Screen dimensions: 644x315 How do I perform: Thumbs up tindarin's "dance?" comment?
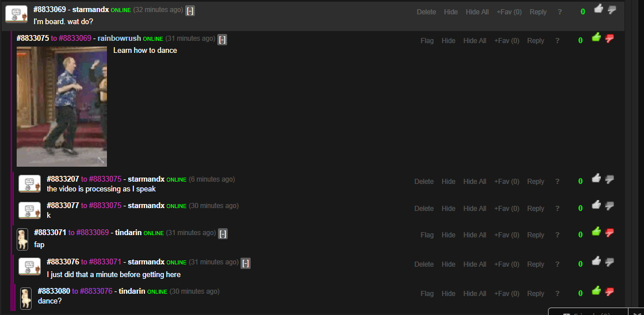pos(596,290)
